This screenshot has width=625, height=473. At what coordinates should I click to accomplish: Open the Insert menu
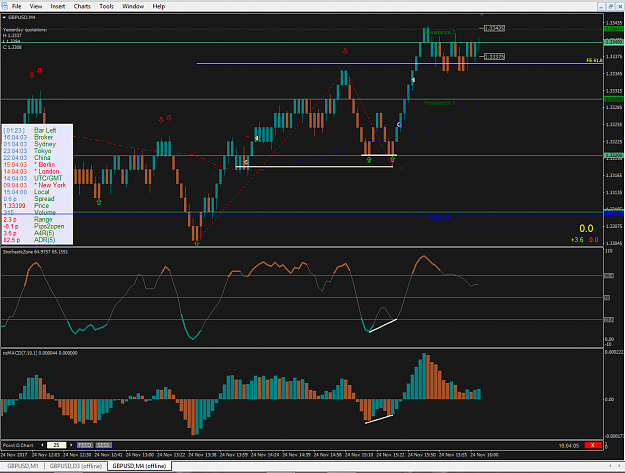tap(57, 6)
